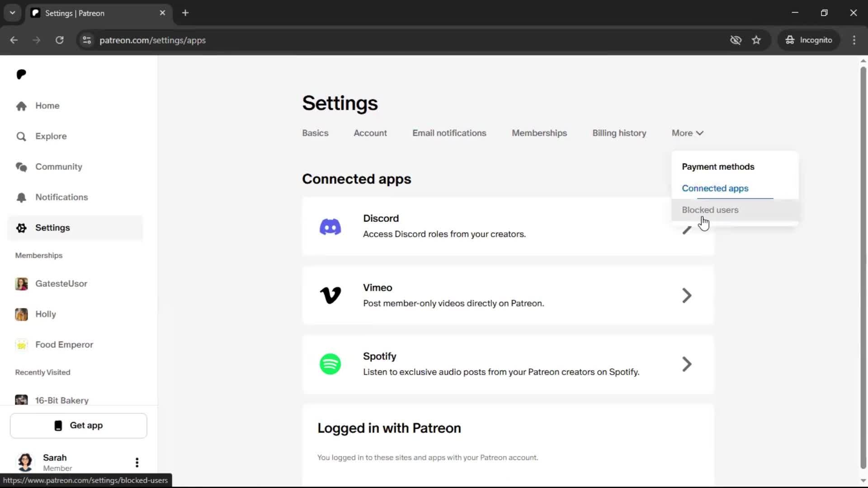Open the Chrome three-dot menu
This screenshot has height=488, width=868.
854,40
